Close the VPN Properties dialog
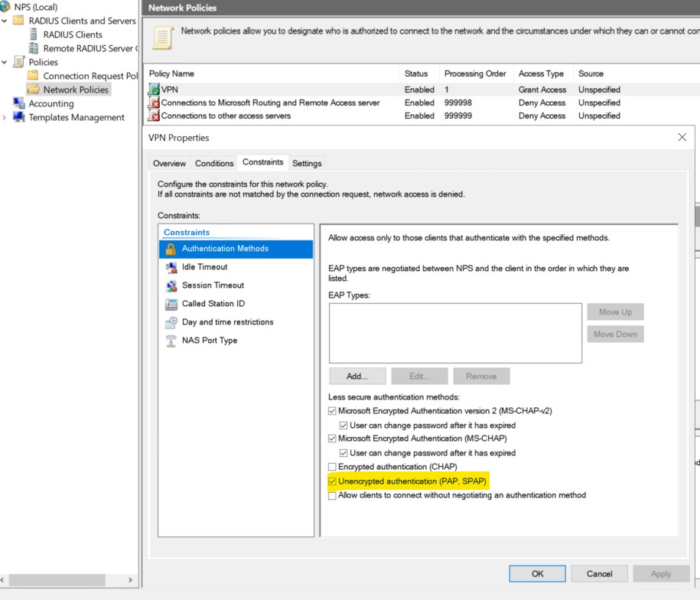Viewport: 700px width, 600px height. (x=682, y=137)
